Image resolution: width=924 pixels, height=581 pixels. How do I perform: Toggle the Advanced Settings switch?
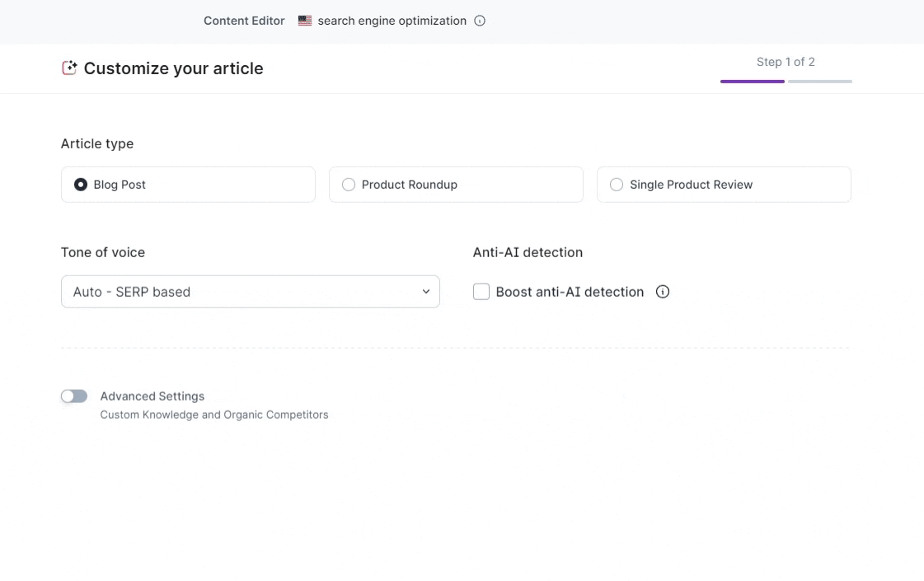click(x=74, y=396)
